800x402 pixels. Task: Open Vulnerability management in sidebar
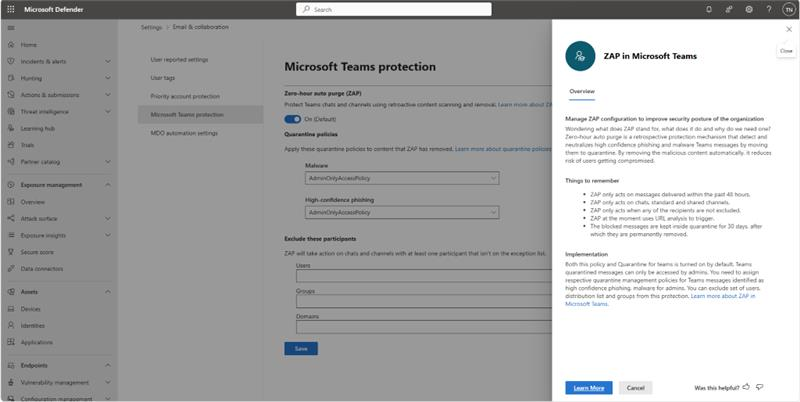56,382
